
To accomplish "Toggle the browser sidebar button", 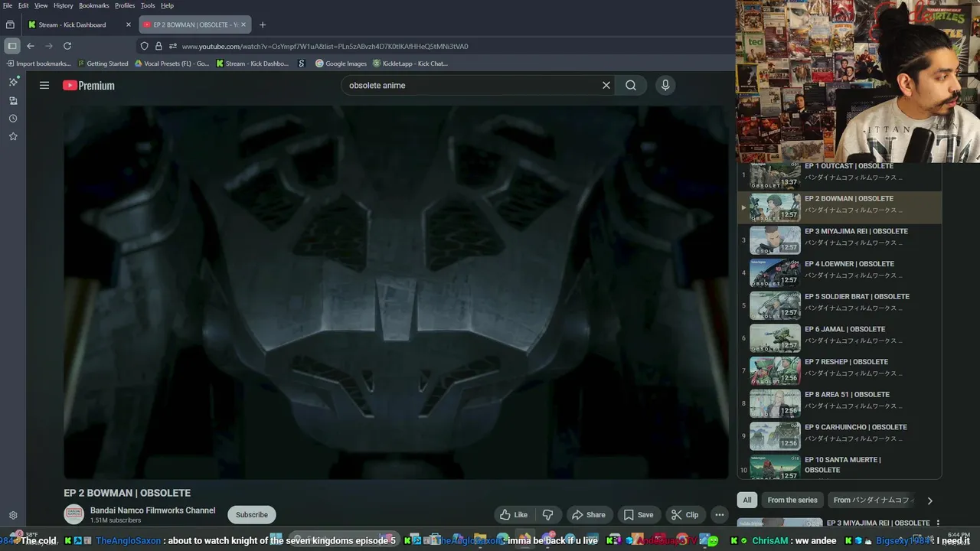I will (x=12, y=46).
